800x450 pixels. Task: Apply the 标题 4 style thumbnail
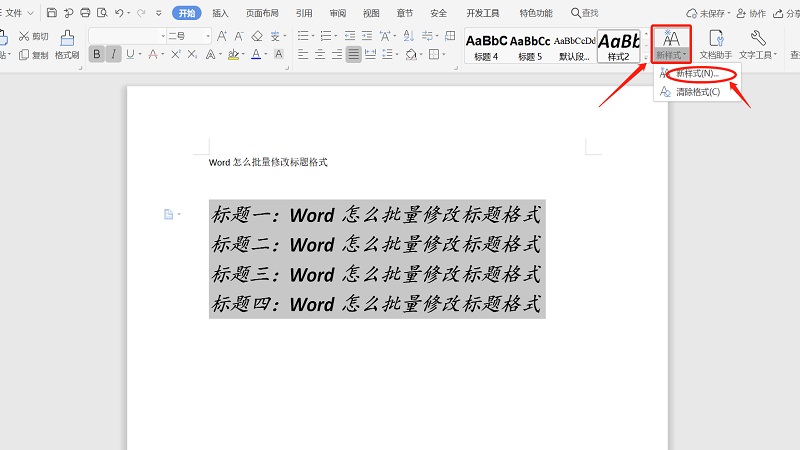(x=486, y=46)
